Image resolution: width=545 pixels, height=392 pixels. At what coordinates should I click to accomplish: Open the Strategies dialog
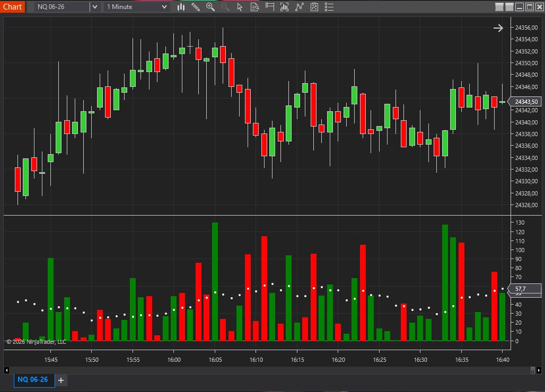pos(314,7)
